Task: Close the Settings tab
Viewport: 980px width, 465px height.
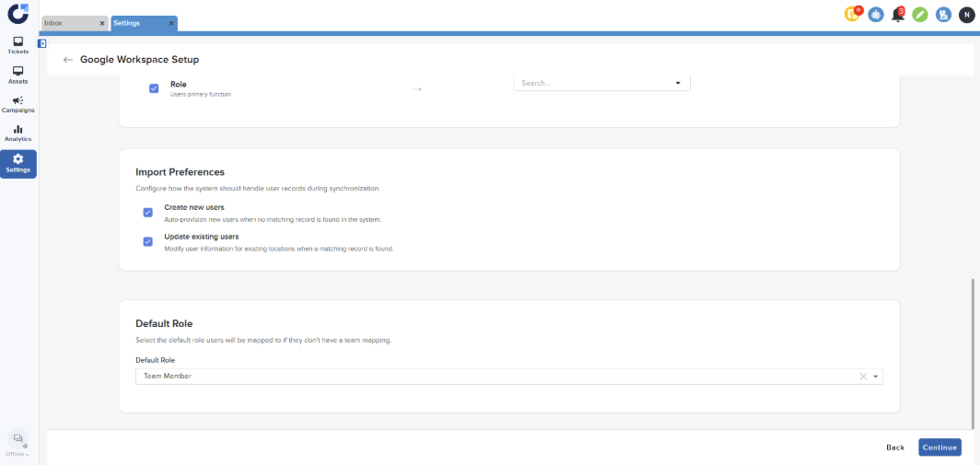Action: (171, 23)
